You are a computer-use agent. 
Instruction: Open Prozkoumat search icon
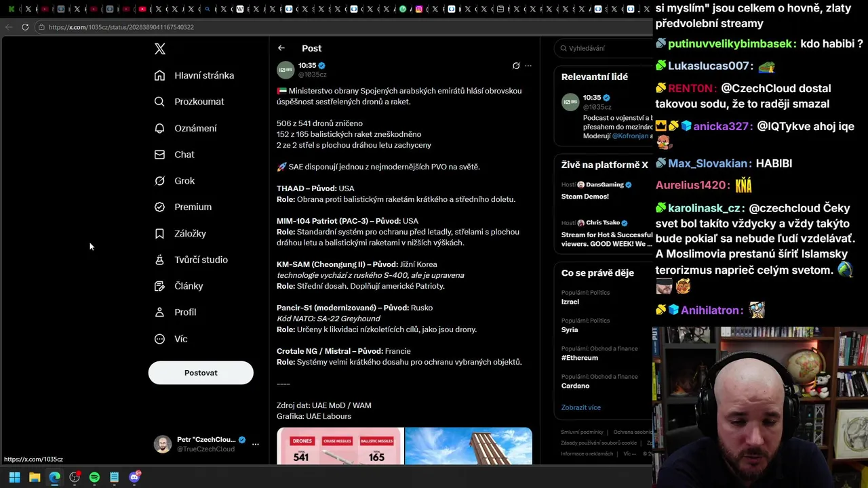point(159,102)
